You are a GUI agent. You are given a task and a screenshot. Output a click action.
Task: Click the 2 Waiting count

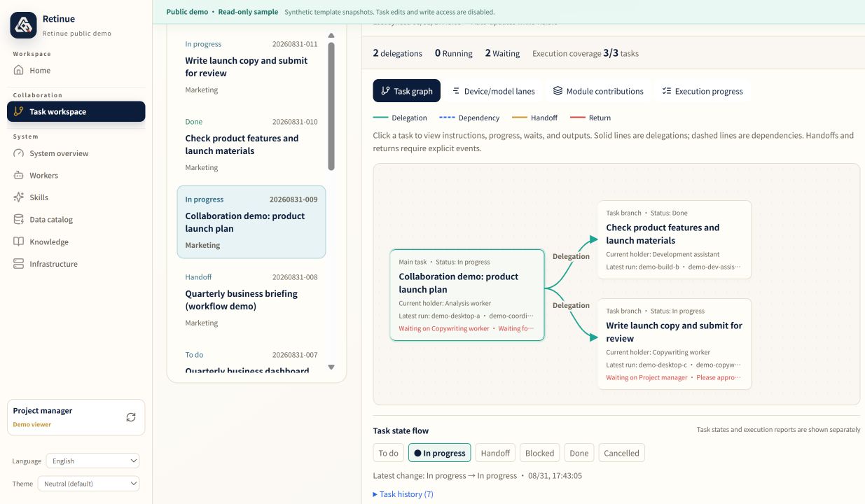(x=502, y=53)
